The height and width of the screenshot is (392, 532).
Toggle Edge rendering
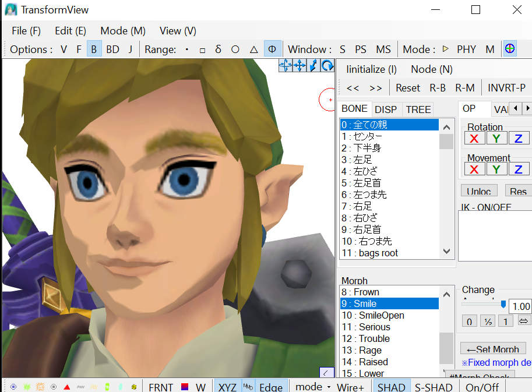271,387
